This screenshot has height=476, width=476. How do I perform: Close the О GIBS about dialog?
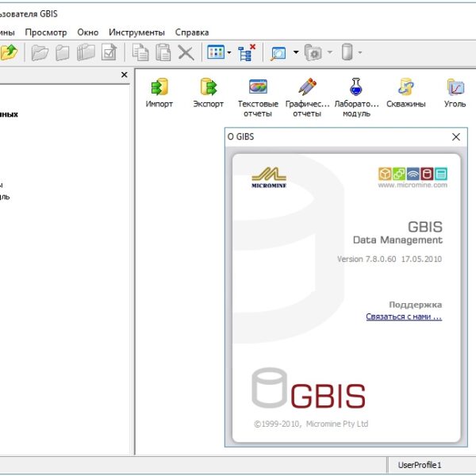pyautogui.click(x=456, y=137)
